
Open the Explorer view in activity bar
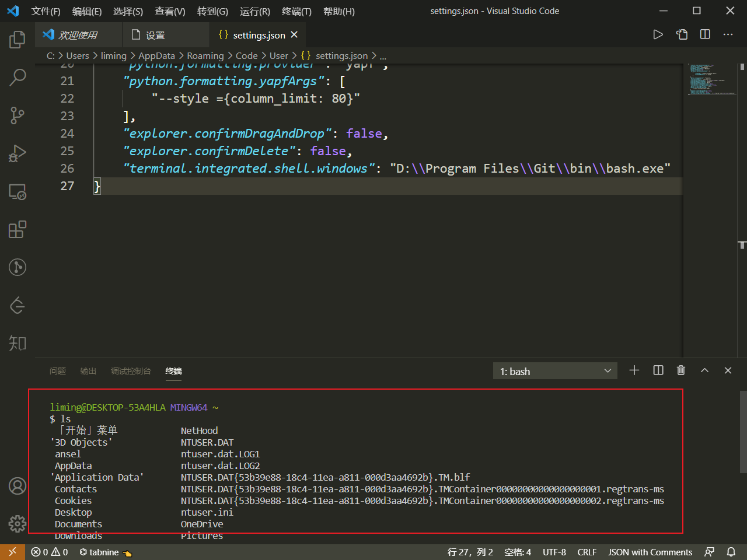click(x=17, y=39)
